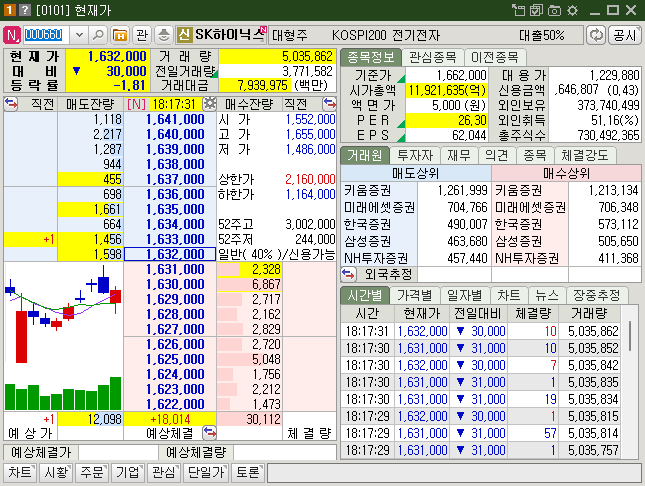
Task: Click bottom 토론 button
Action: tap(248, 472)
